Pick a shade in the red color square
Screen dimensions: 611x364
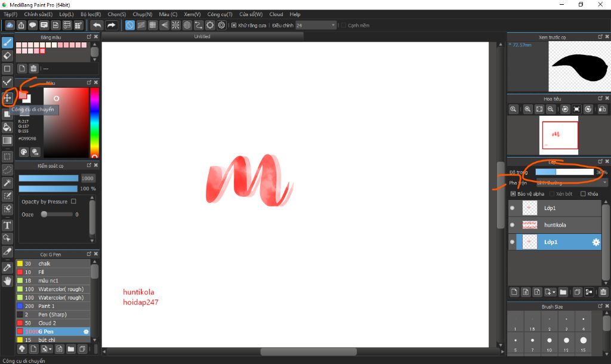[66, 122]
